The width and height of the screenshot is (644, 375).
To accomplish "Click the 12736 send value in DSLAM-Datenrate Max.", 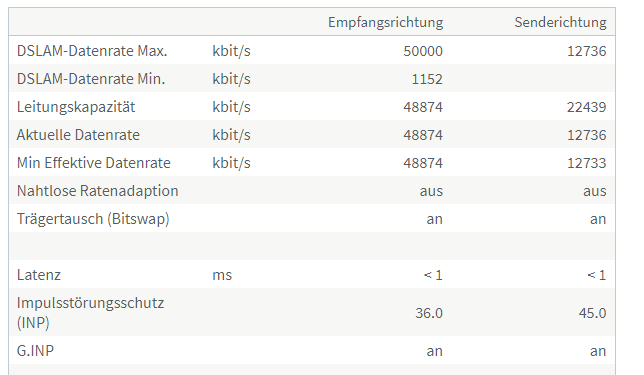I will (x=586, y=51).
